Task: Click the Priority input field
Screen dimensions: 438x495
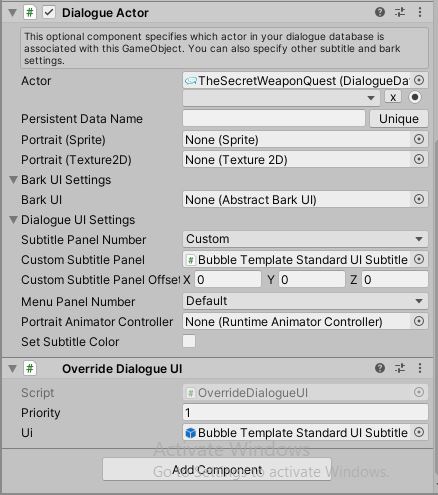Action: tap(305, 413)
